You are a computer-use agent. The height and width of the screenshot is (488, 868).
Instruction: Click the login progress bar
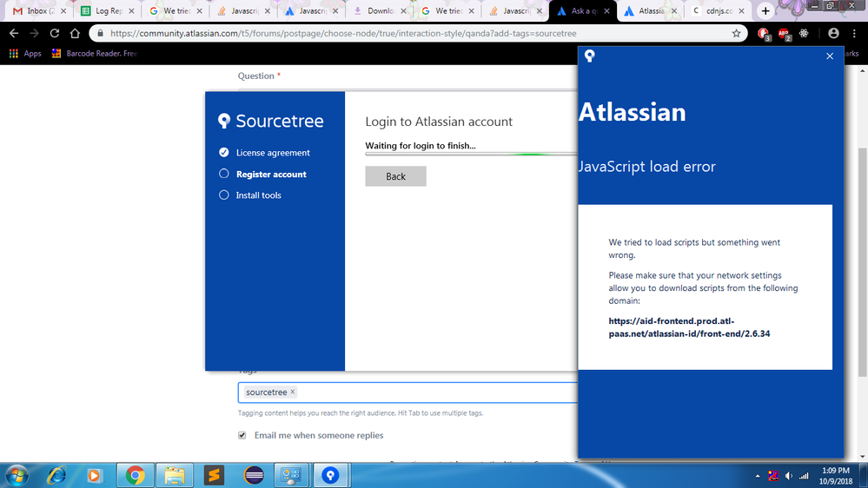(471, 155)
